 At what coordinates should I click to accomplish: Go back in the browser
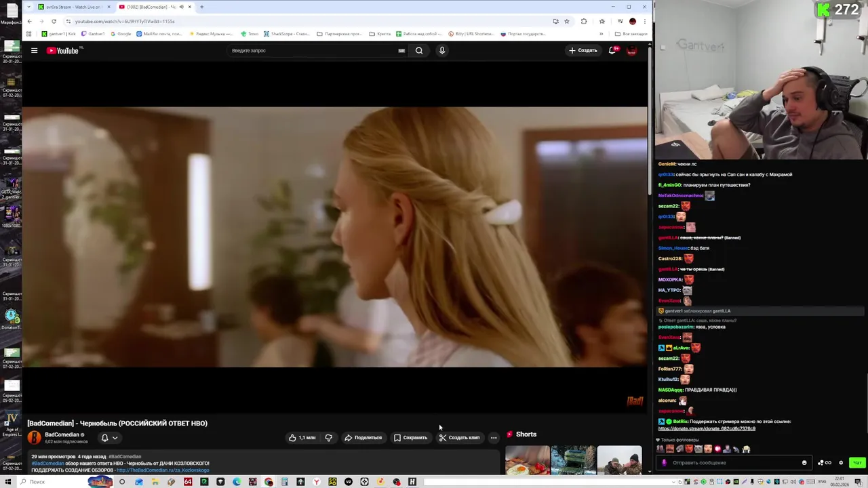pos(29,21)
